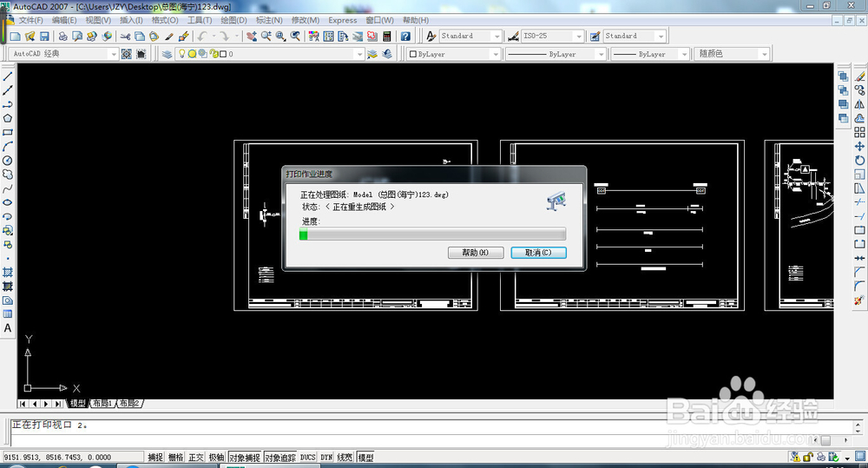Toggle DYN dynamic input
This screenshot has width=868, height=468.
coord(326,458)
